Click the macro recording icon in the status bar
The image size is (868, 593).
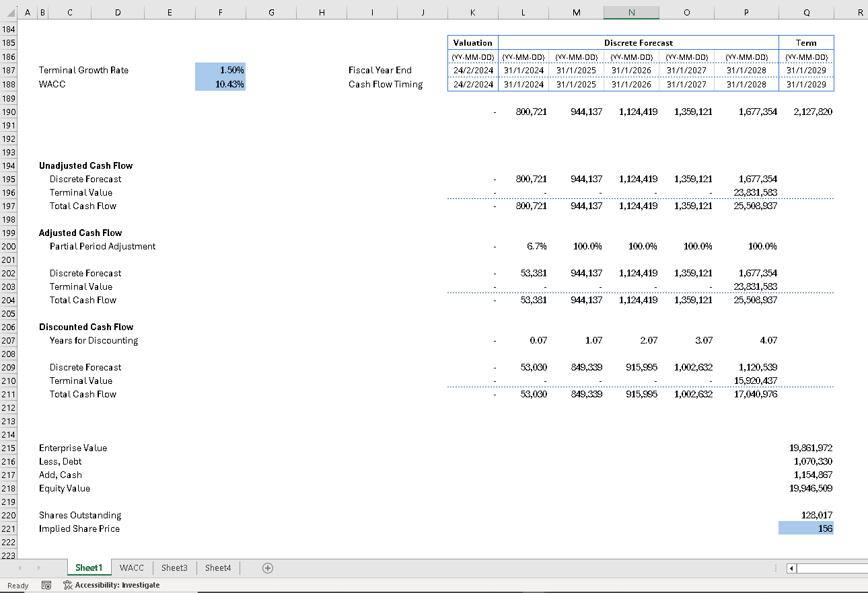pyautogui.click(x=46, y=585)
